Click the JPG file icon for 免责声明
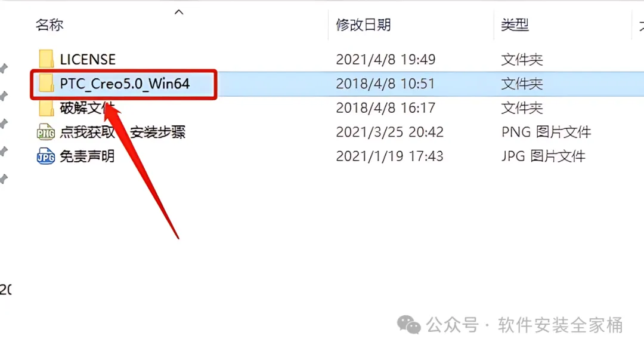The width and height of the screenshot is (644, 351). (45, 156)
